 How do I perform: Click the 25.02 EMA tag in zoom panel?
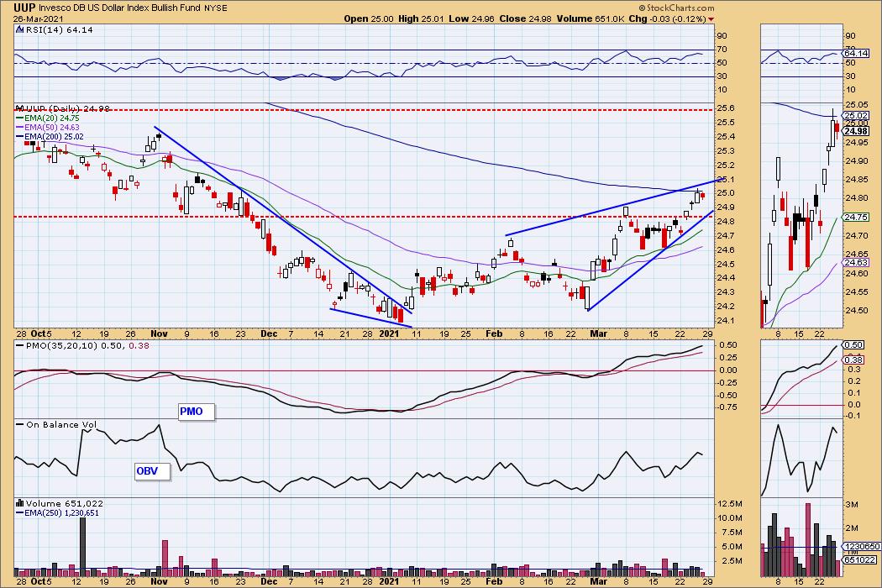(x=857, y=115)
